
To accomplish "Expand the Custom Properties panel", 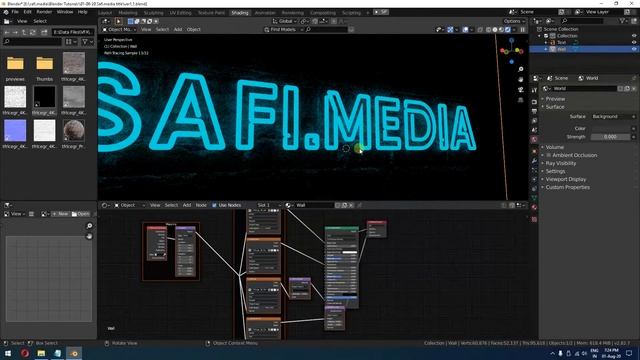I will (x=567, y=187).
